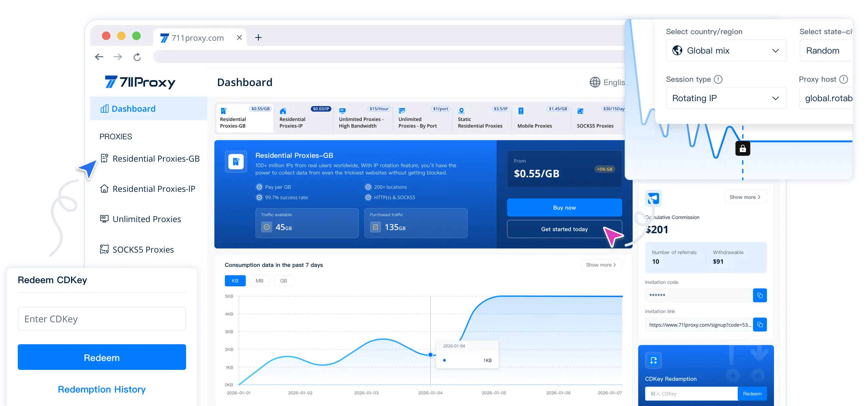The image size is (868, 406).
Task: Open Unlimited Proxies in the sidebar
Action: coord(140,219)
